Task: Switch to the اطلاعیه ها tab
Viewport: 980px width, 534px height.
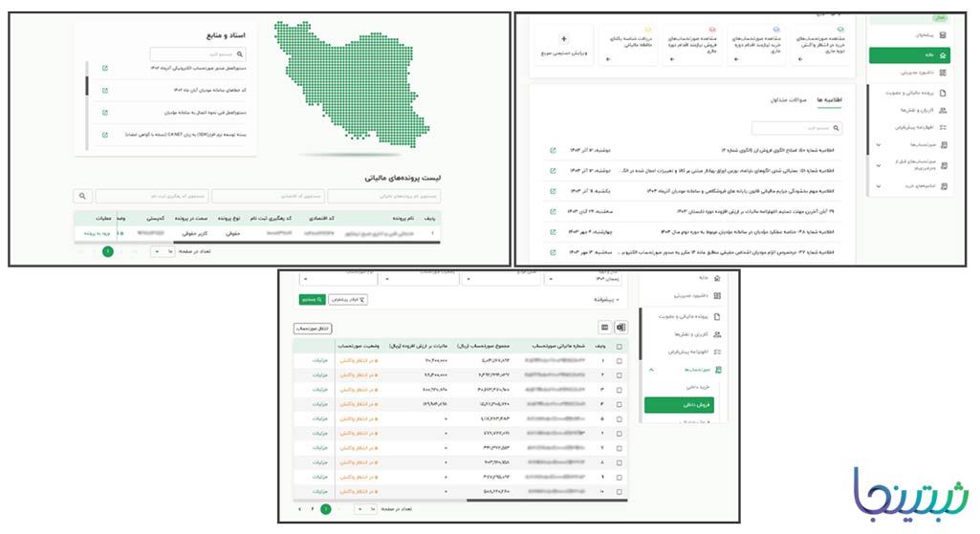Action: coord(829,100)
